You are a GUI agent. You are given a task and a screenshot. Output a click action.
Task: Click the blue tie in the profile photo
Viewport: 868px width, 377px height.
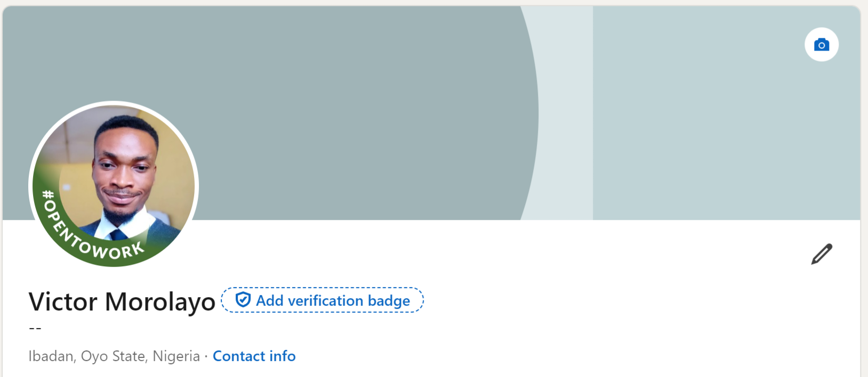118,235
